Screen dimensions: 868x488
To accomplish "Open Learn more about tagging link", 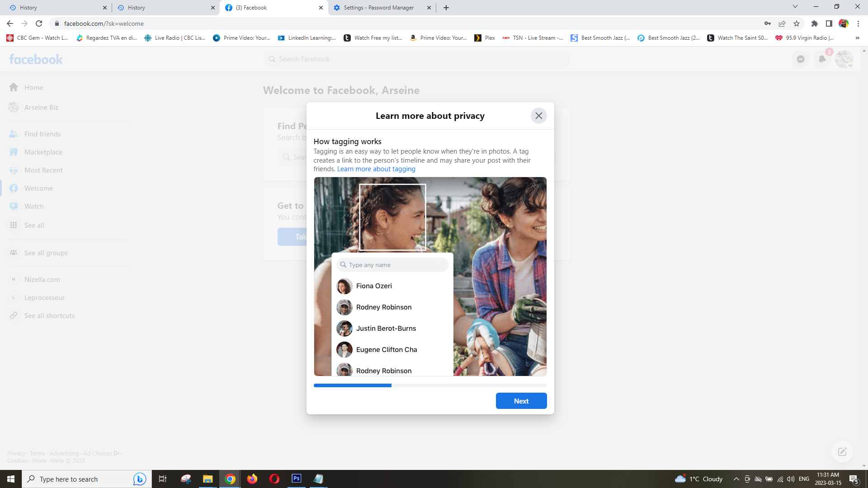I will pyautogui.click(x=376, y=169).
